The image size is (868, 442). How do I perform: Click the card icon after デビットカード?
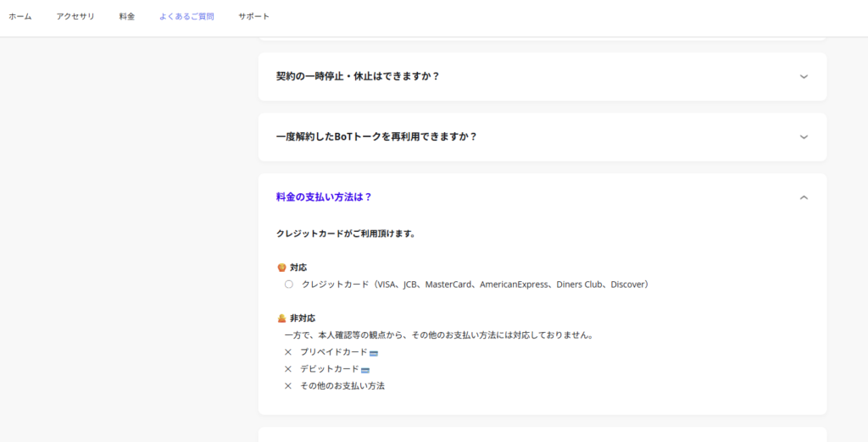365,370
